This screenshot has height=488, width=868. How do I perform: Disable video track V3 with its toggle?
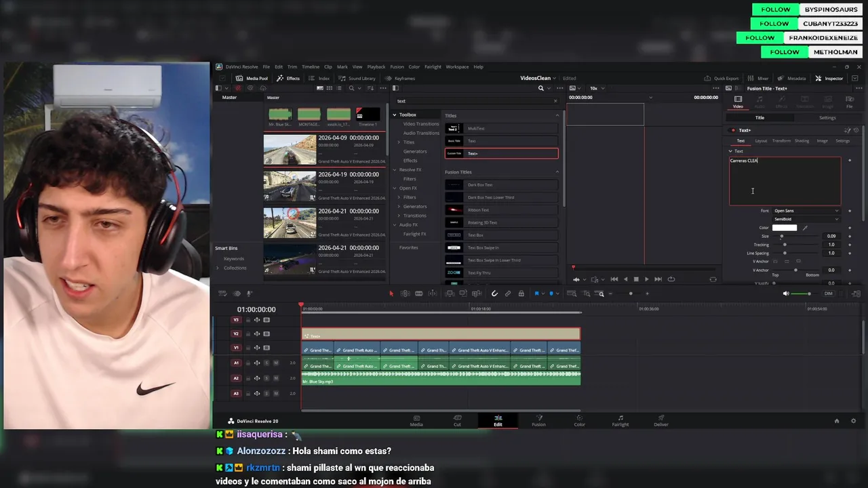267,320
